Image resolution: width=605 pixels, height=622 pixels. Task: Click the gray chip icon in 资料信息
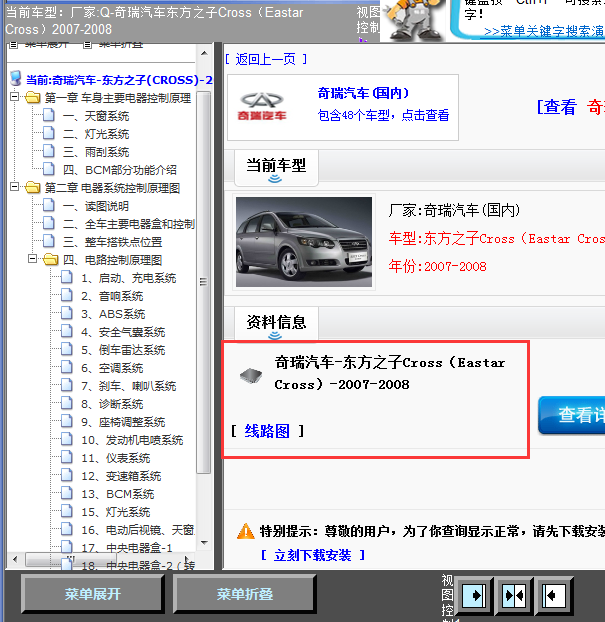click(x=251, y=375)
